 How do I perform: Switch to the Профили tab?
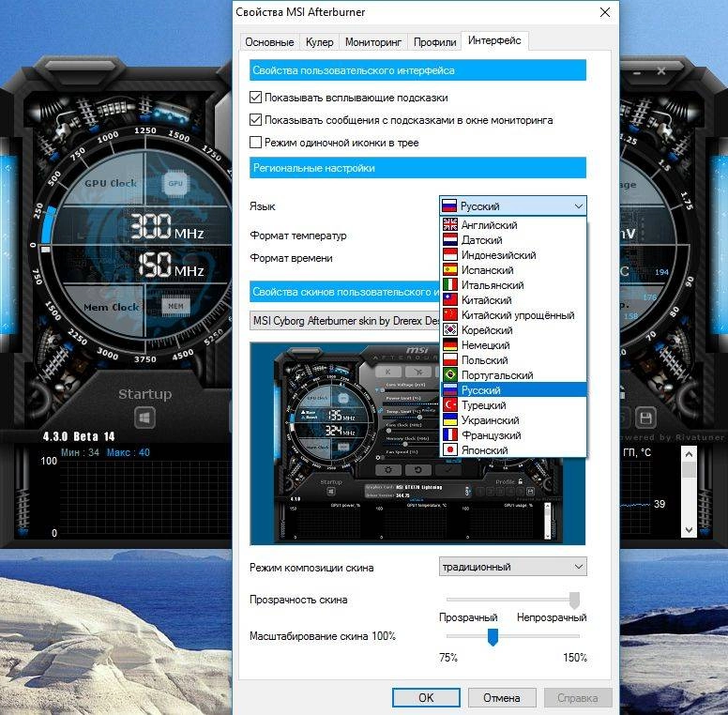point(434,42)
